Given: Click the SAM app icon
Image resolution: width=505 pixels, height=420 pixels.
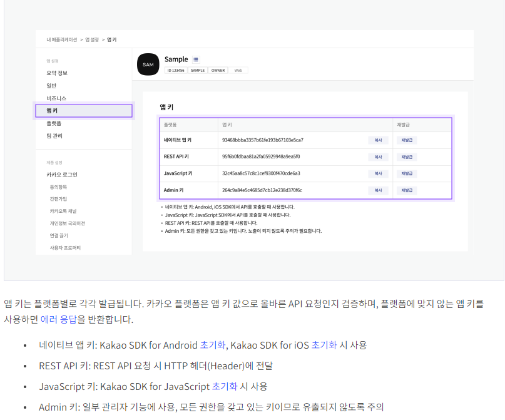Looking at the screenshot, I should point(148,64).
